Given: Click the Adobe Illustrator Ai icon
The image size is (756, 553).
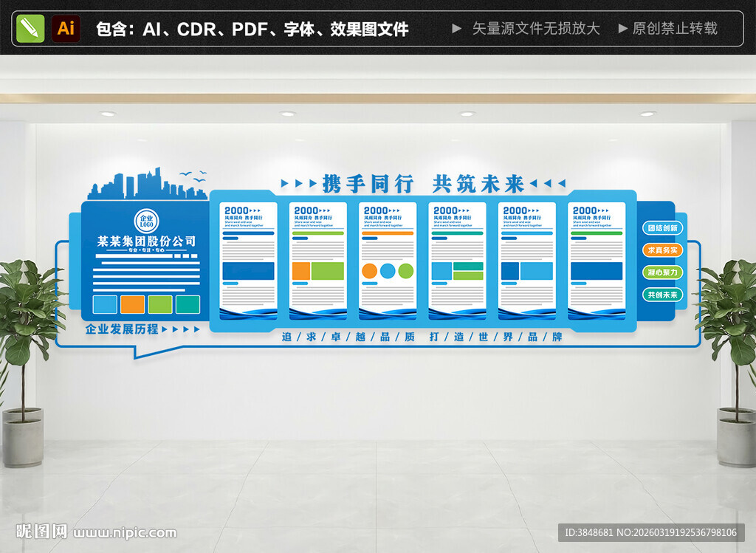Looking at the screenshot, I should [66, 29].
